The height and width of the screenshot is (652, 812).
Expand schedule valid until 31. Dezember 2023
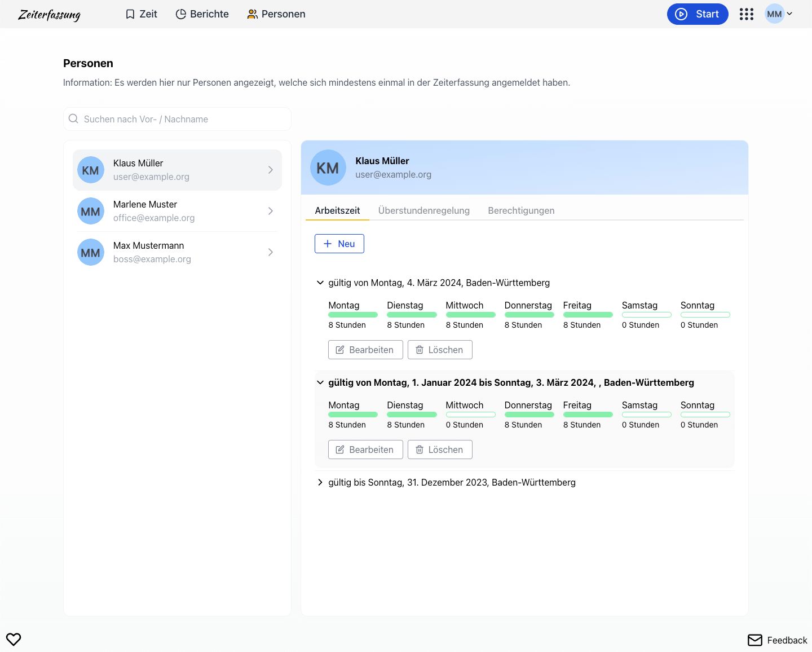pos(320,482)
